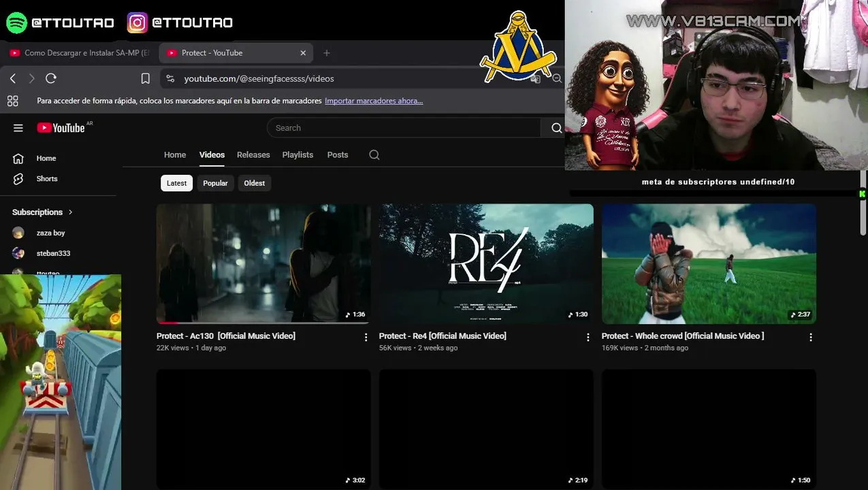This screenshot has width=868, height=490.
Task: Click the Home icon in the sidebar
Action: click(x=18, y=158)
